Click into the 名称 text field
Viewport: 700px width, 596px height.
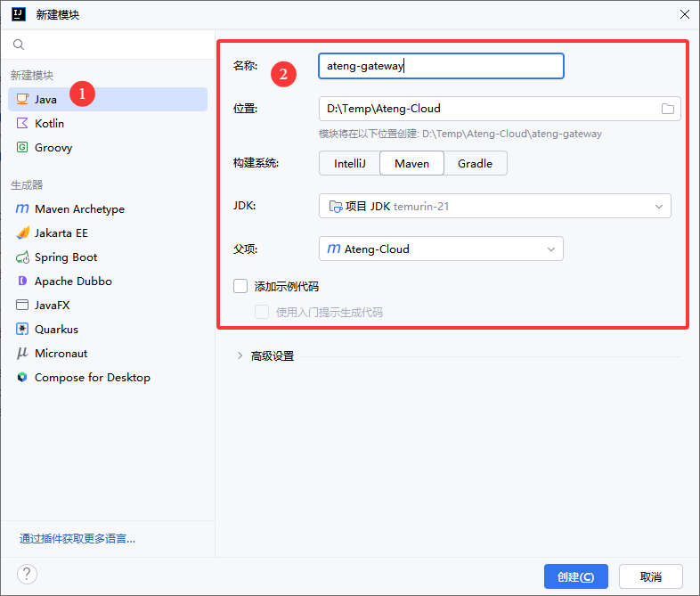pos(441,66)
